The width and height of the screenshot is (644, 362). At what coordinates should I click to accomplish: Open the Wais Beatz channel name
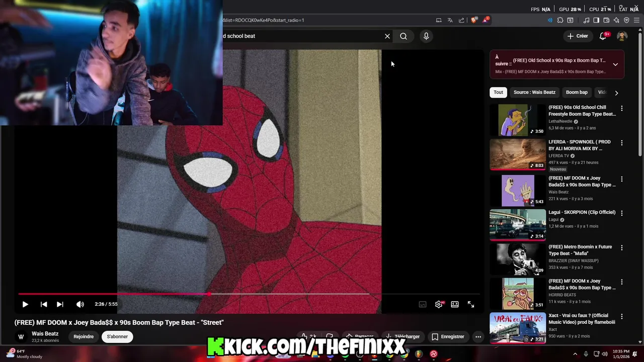click(x=45, y=334)
